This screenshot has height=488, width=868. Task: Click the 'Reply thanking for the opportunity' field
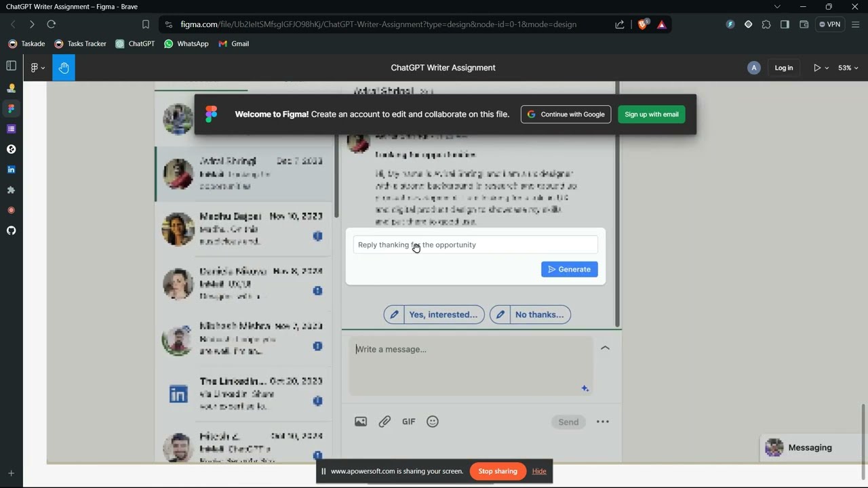coord(475,245)
